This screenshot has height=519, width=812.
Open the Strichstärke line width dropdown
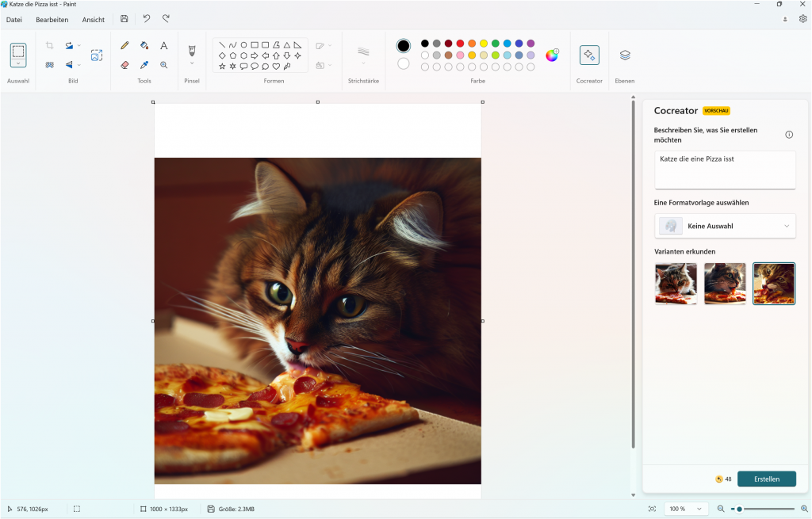[x=363, y=55]
